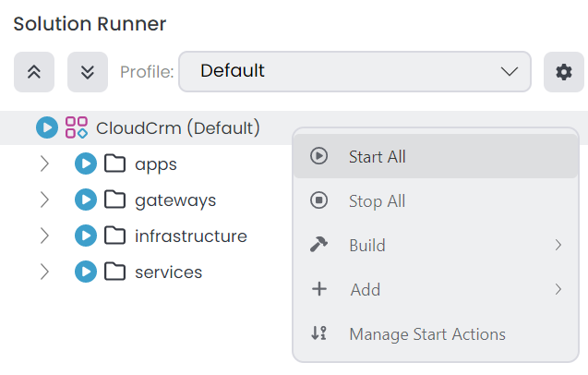
Task: Expand the gateways tree node
Action: coord(44,200)
